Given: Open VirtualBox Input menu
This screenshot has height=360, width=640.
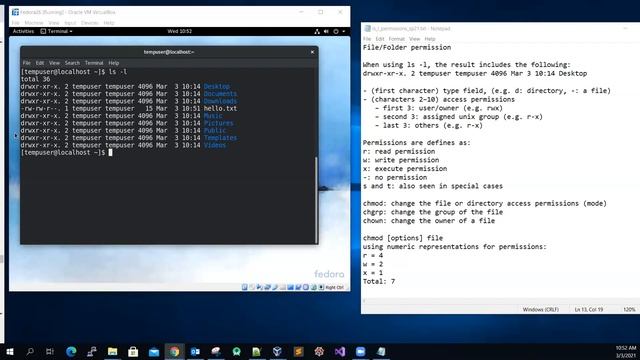Looking at the screenshot, I should click(x=70, y=23).
